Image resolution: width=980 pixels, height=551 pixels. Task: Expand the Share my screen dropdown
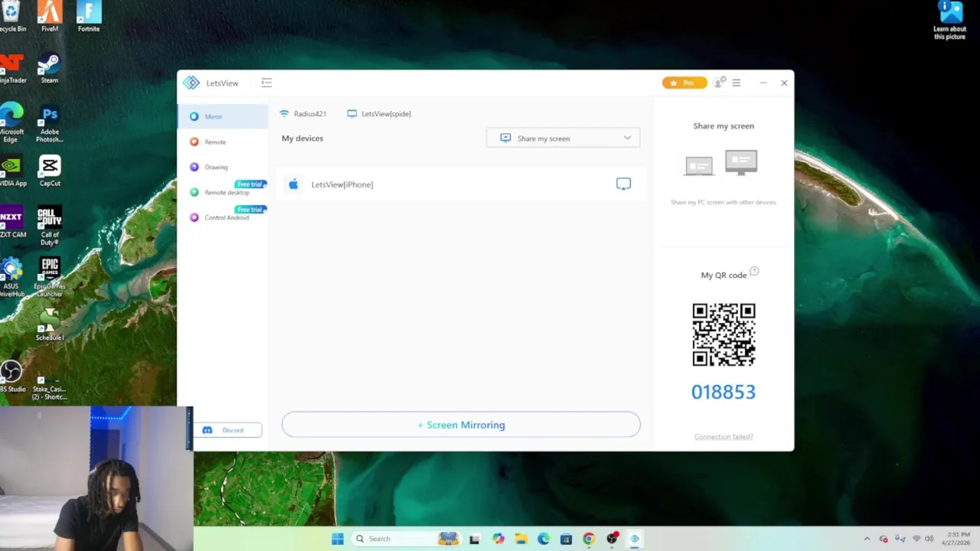(563, 138)
